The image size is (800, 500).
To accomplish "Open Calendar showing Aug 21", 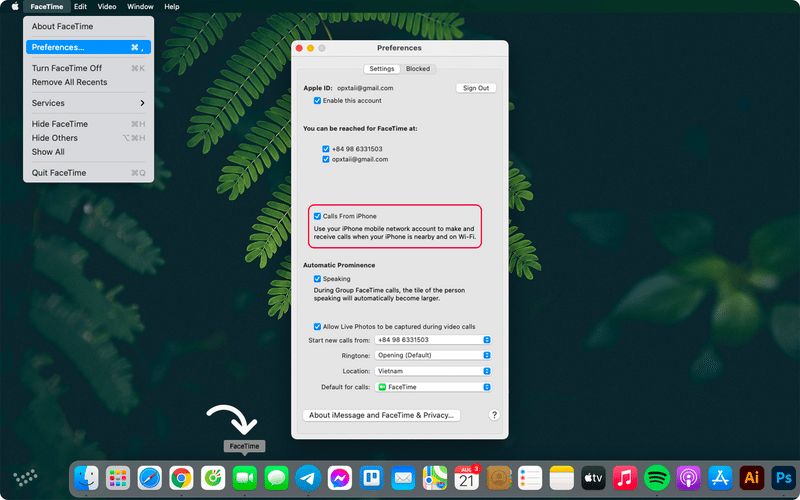I will [467, 478].
